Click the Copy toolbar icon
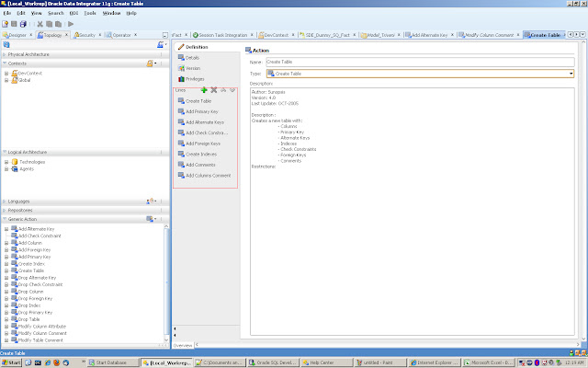Screen dimensions: 588x368 click(49, 24)
